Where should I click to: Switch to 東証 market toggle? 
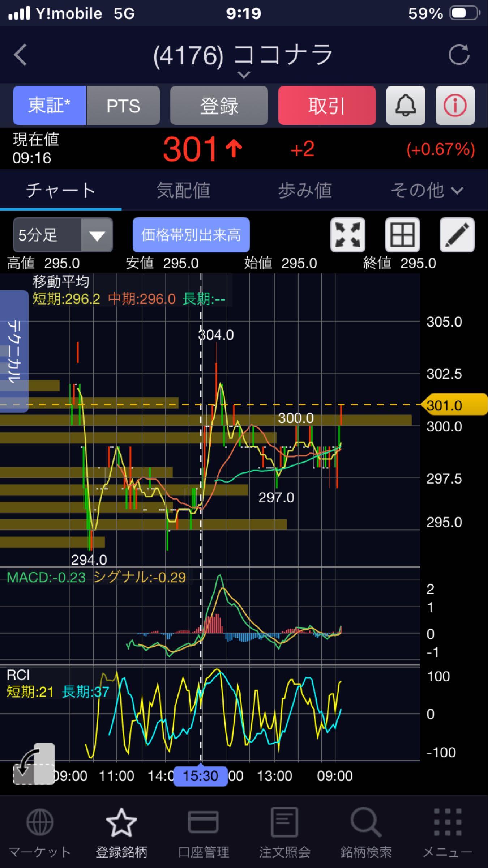pyautogui.click(x=50, y=106)
